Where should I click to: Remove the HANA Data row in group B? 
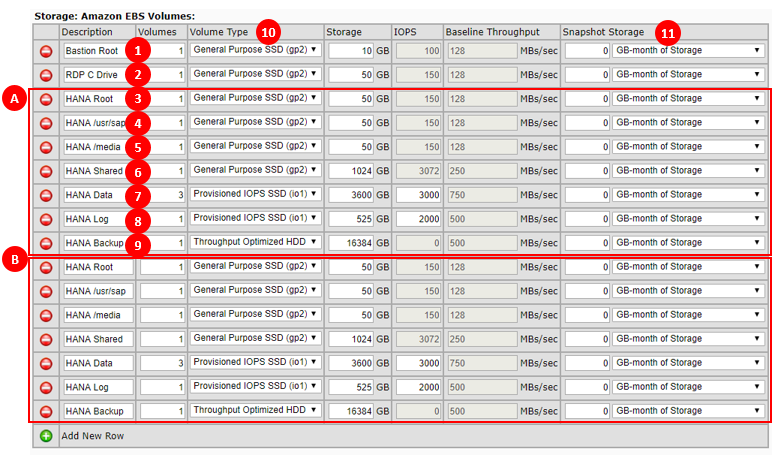tap(46, 363)
